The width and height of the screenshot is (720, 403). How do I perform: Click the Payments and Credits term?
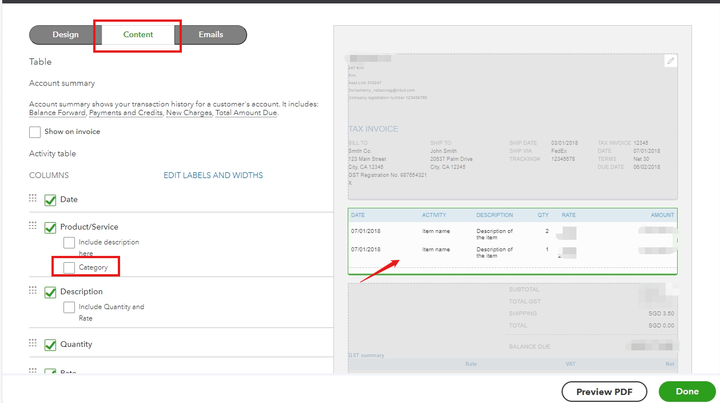126,113
